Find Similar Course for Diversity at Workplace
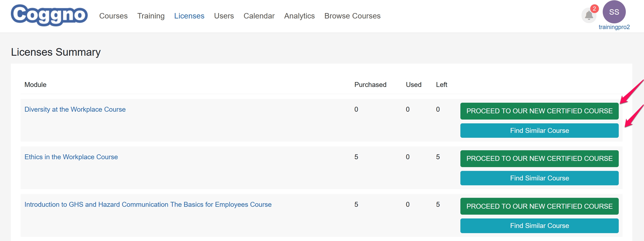Viewport: 644px width, 241px height. click(539, 131)
